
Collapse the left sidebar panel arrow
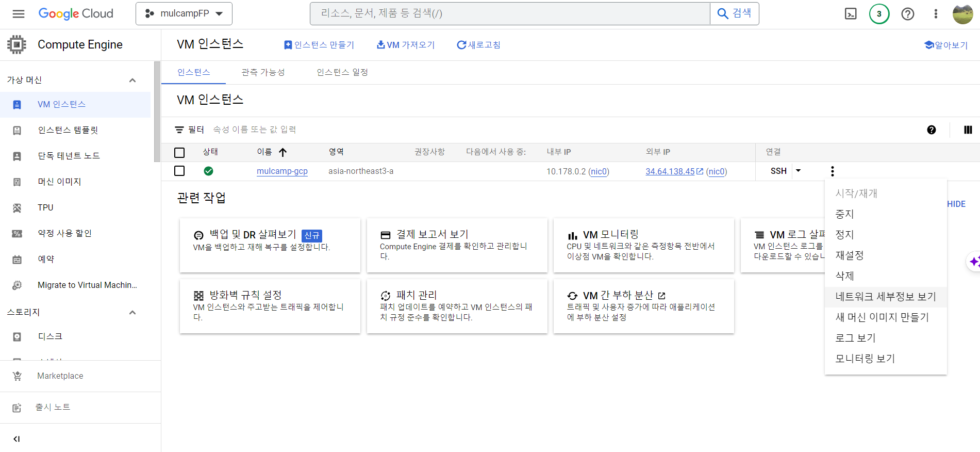point(16,439)
